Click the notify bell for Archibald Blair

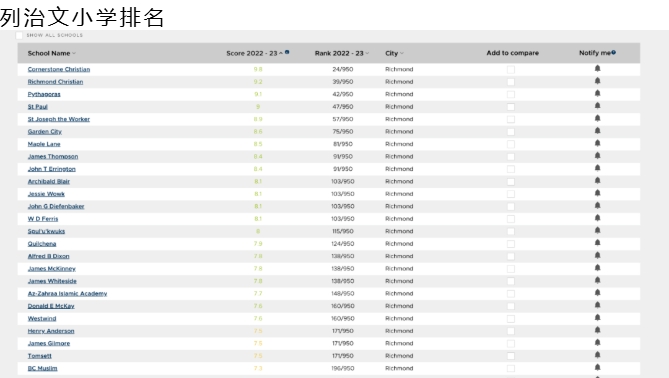(x=597, y=180)
